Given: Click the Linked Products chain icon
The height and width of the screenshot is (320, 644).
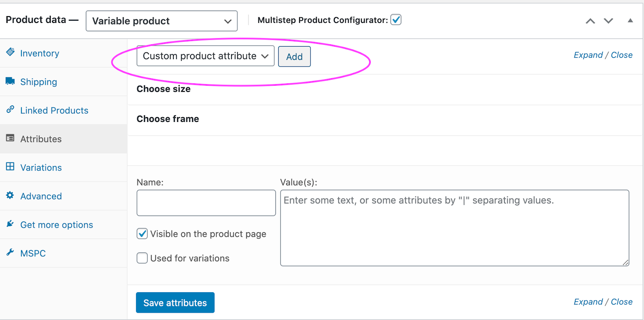Looking at the screenshot, I should [10, 109].
